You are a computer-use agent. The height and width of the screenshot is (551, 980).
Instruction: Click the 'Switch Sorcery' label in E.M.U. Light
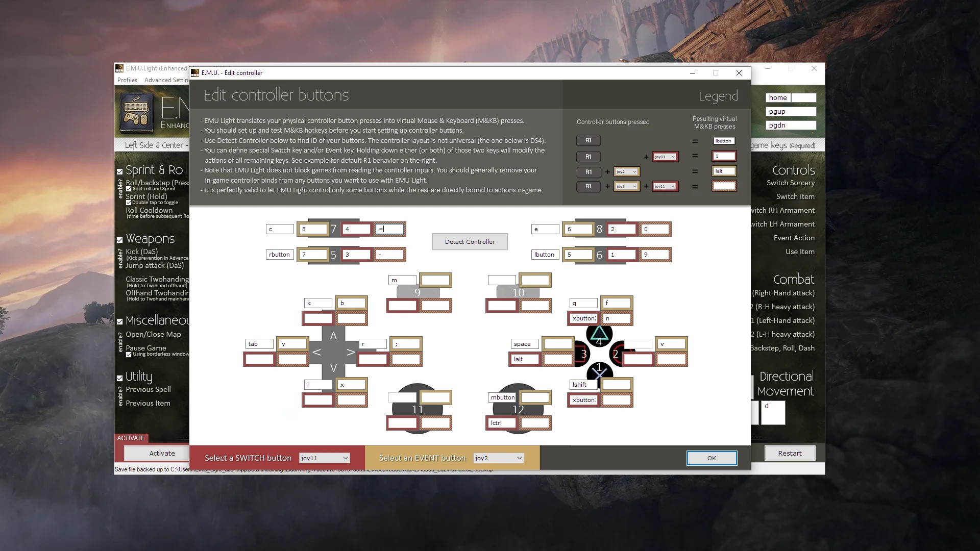pyautogui.click(x=791, y=183)
